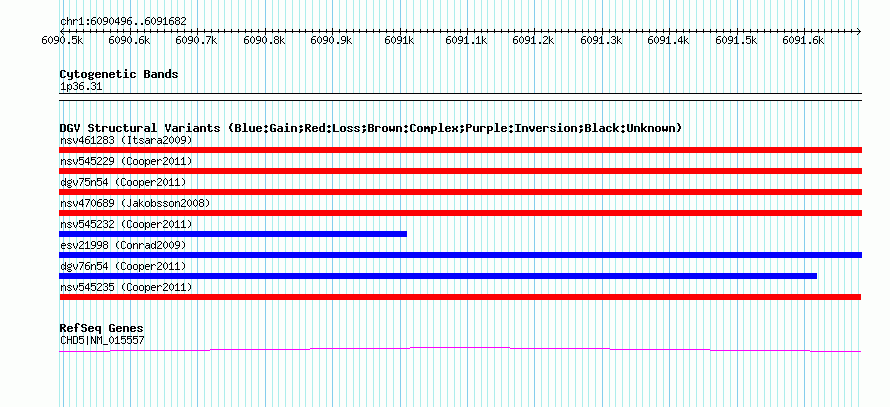The width and height of the screenshot is (890, 407).
Task: Select the red bar for nsv470689
Action: tap(460, 213)
